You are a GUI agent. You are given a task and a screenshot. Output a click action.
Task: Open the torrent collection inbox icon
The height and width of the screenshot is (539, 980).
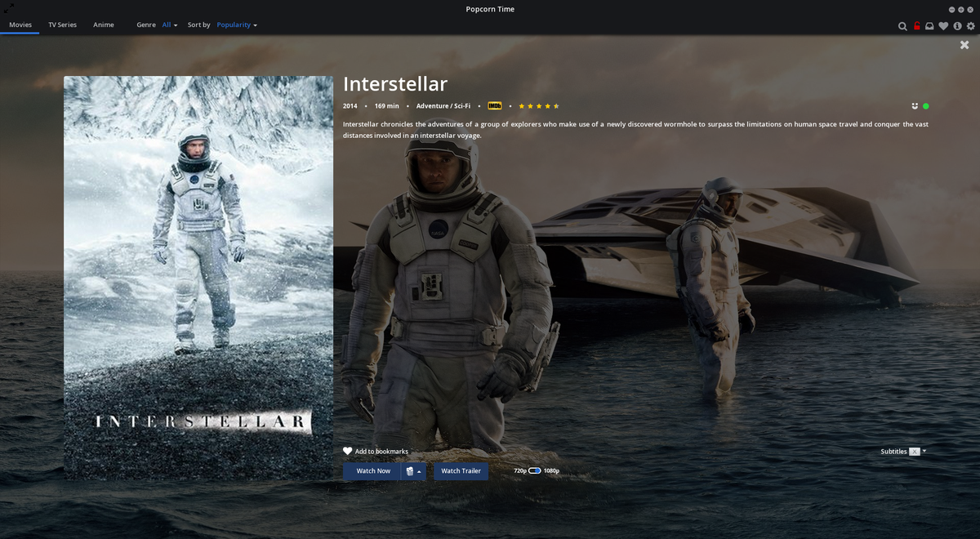coord(929,26)
